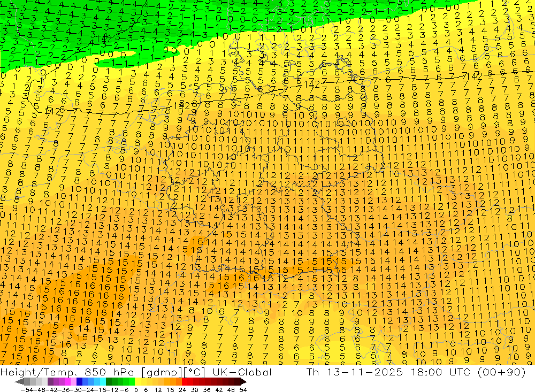535x392 pixels.
Task: Click the '-24' colorbar tick label
Action: (88, 390)
